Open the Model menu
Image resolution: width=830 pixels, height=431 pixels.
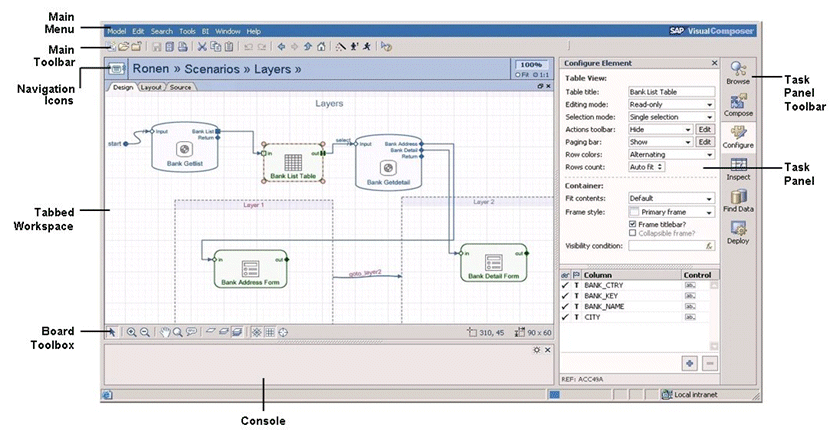point(116,31)
